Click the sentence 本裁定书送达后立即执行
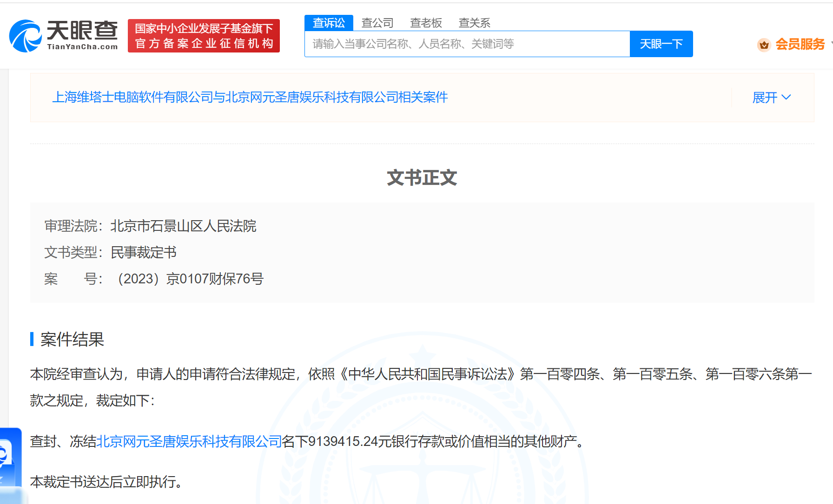The width and height of the screenshot is (833, 504). point(106,482)
